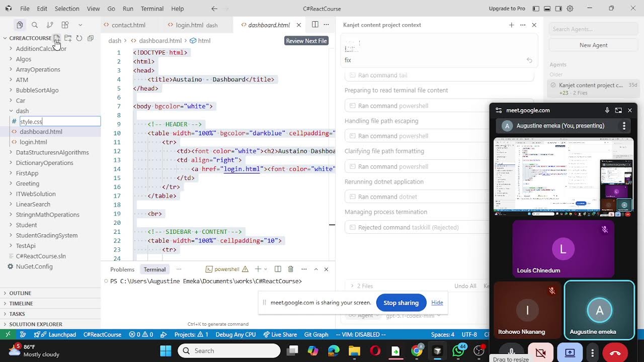The height and width of the screenshot is (362, 644).
Task: Go back using the navigation arrow
Action: click(214, 9)
